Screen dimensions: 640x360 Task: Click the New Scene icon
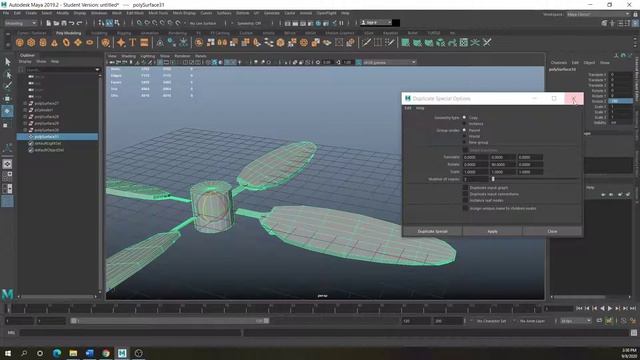(49, 23)
